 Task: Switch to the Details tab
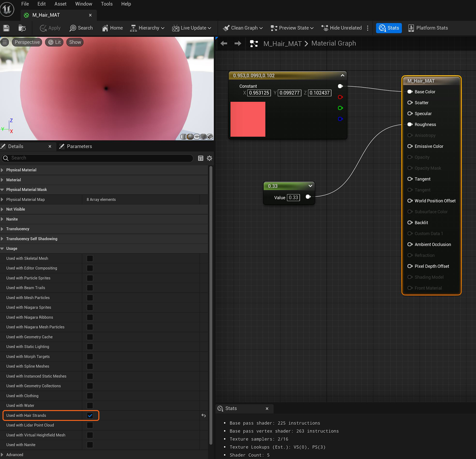point(16,146)
